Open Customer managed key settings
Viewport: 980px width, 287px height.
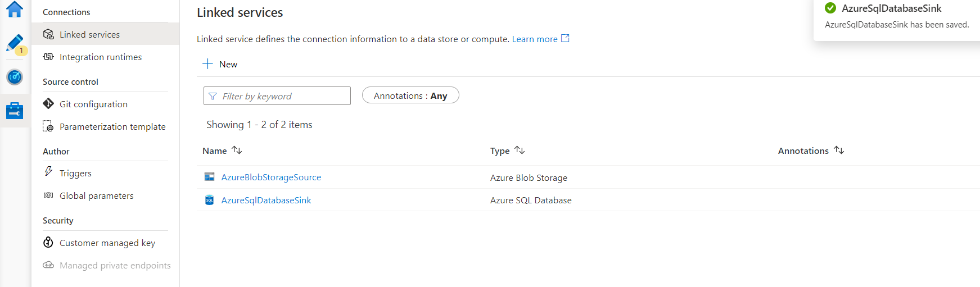pos(107,243)
